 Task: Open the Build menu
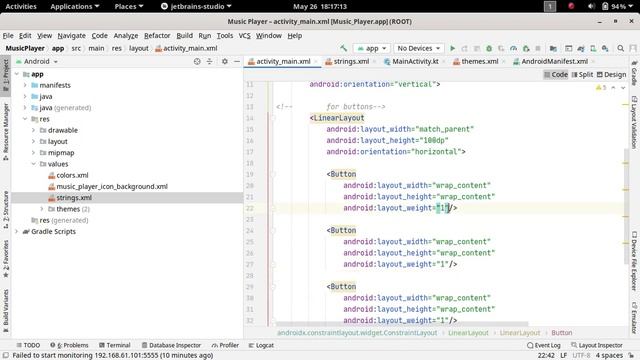click(x=184, y=36)
